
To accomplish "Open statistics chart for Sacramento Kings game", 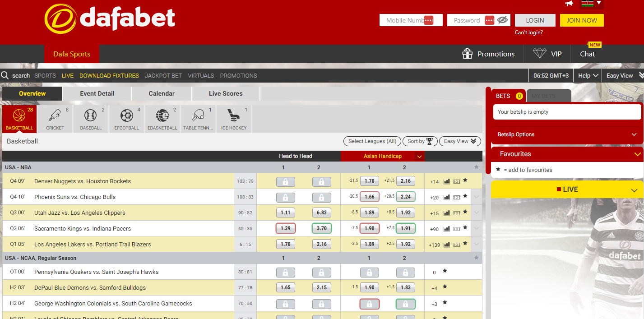I will tap(447, 229).
